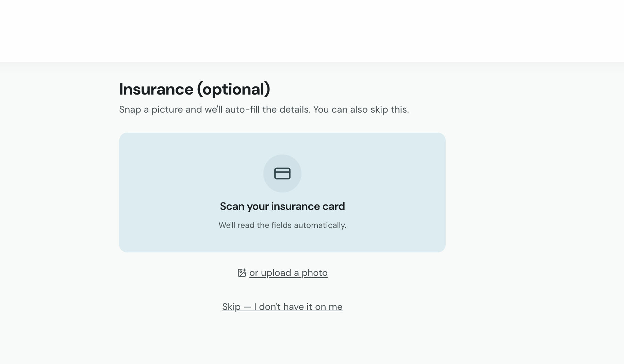Click the insurance card icon
Screen dimensions: 624x364
point(282,173)
